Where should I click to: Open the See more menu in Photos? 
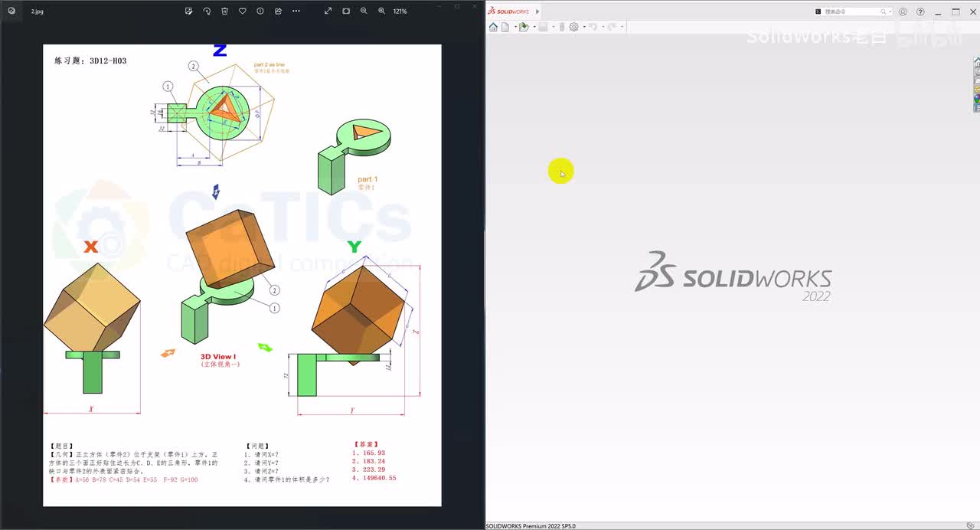pos(296,11)
